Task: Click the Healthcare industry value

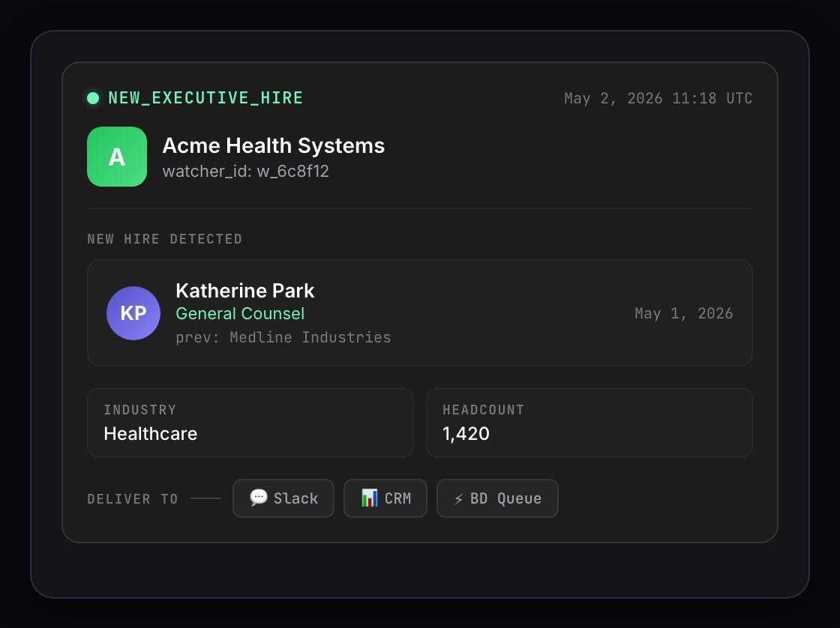Action: point(151,434)
